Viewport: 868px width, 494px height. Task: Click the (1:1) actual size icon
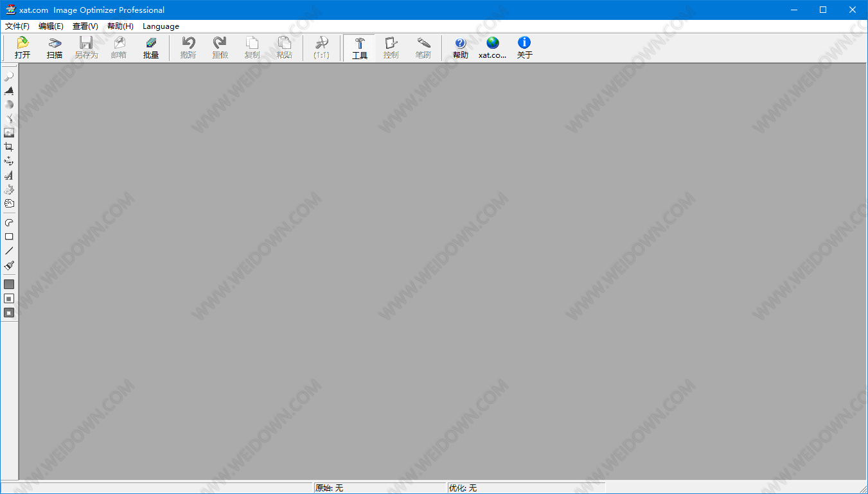point(322,48)
